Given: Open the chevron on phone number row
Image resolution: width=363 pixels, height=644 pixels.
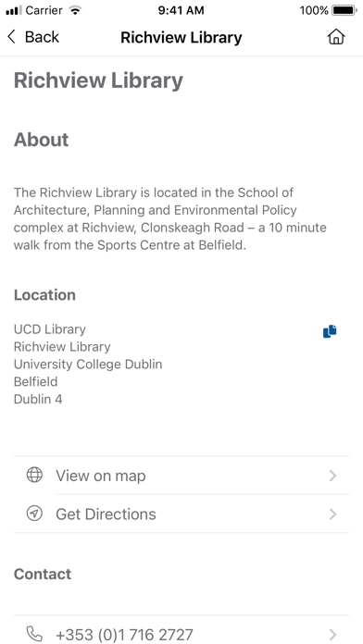Looking at the screenshot, I should (333, 634).
